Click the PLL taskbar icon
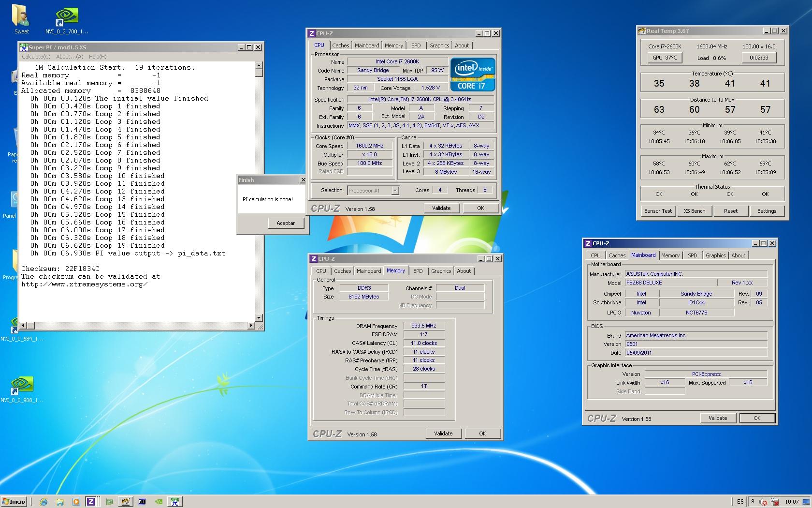 pyautogui.click(x=142, y=502)
